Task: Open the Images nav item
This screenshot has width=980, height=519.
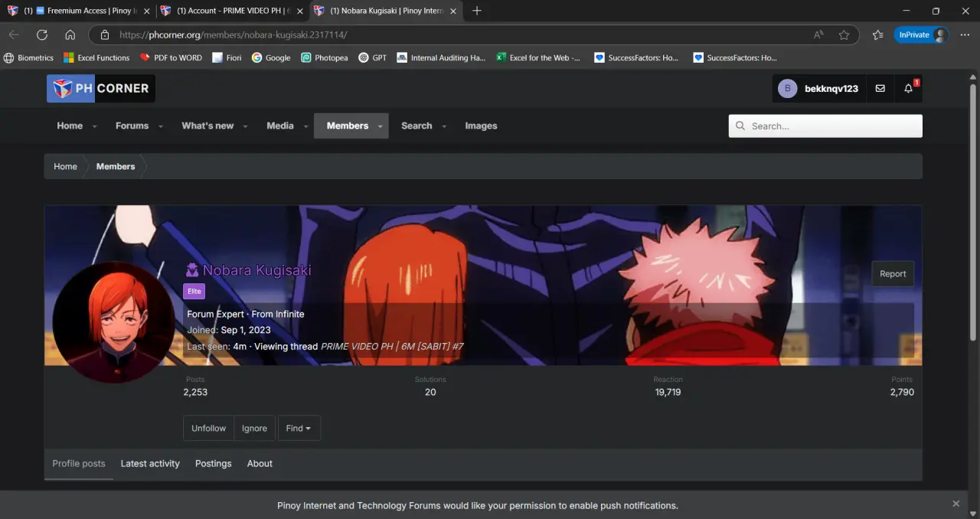Action: [x=481, y=126]
